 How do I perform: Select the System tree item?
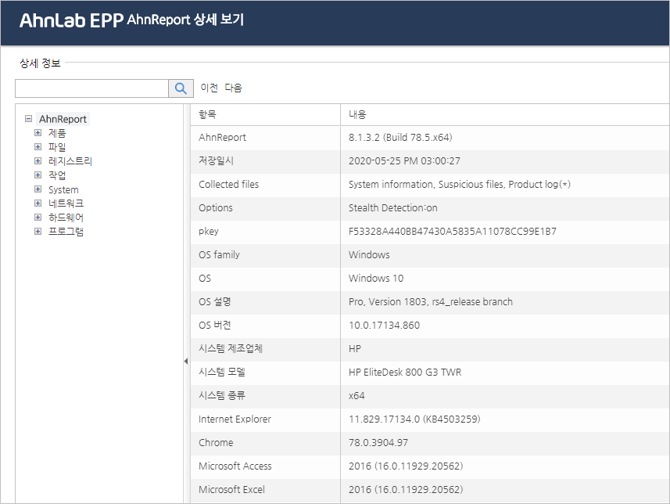tap(63, 189)
